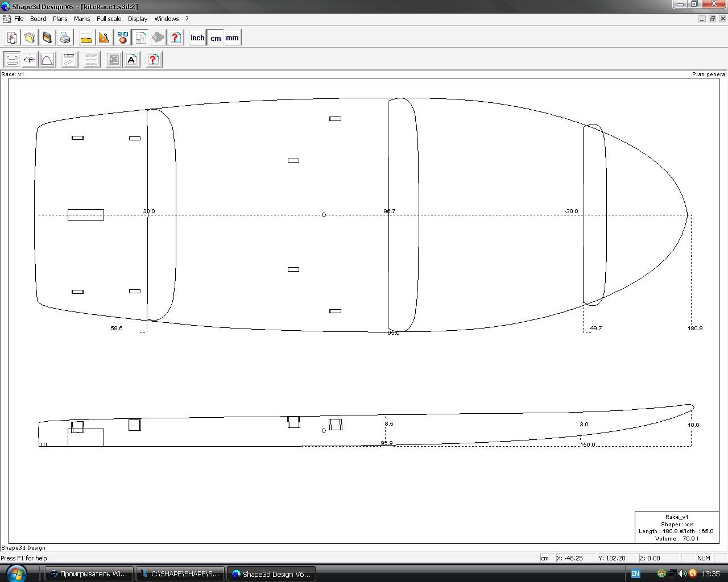
Task: Open the 3D view icon
Action: pos(122,38)
